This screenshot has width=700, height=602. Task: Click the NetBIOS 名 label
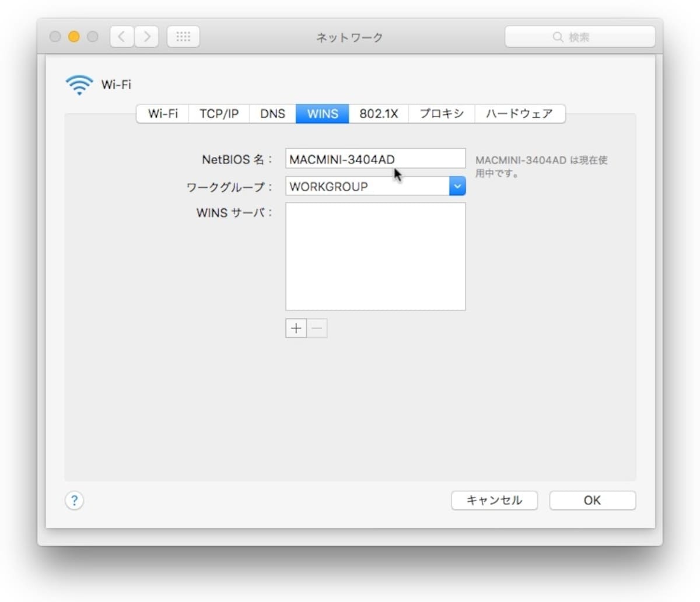coord(237,159)
